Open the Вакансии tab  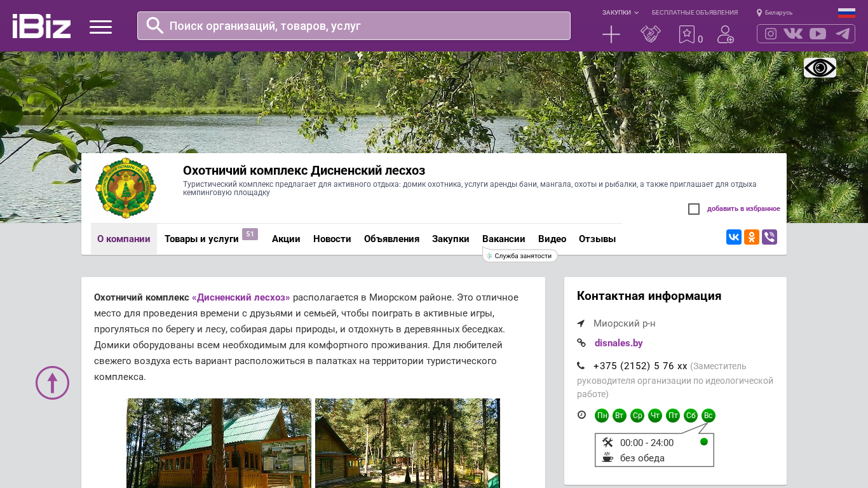pyautogui.click(x=504, y=239)
